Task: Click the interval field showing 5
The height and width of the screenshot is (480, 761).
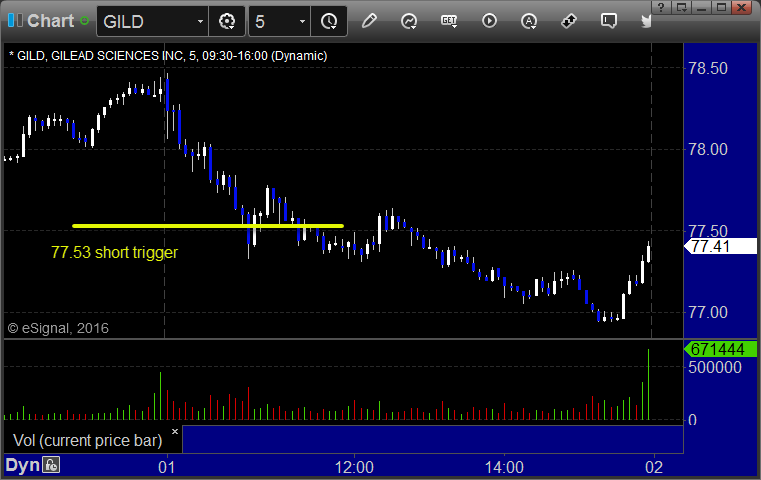Action: click(273, 21)
